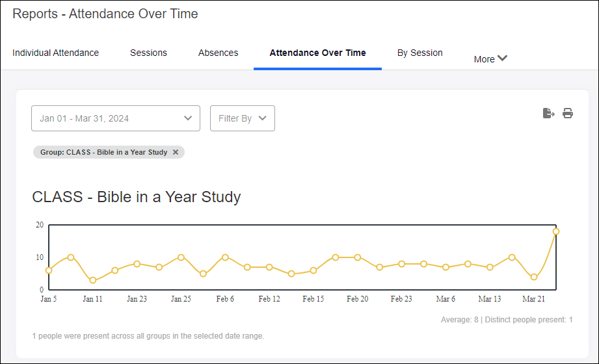Go to the Absences tab
Viewport: 599px width, 364px height.
coord(218,53)
